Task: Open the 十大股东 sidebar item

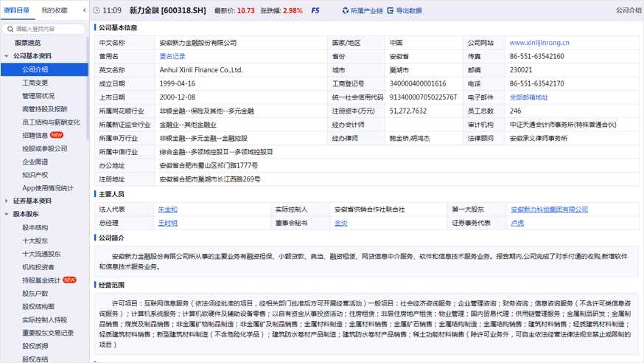Action: [x=35, y=241]
